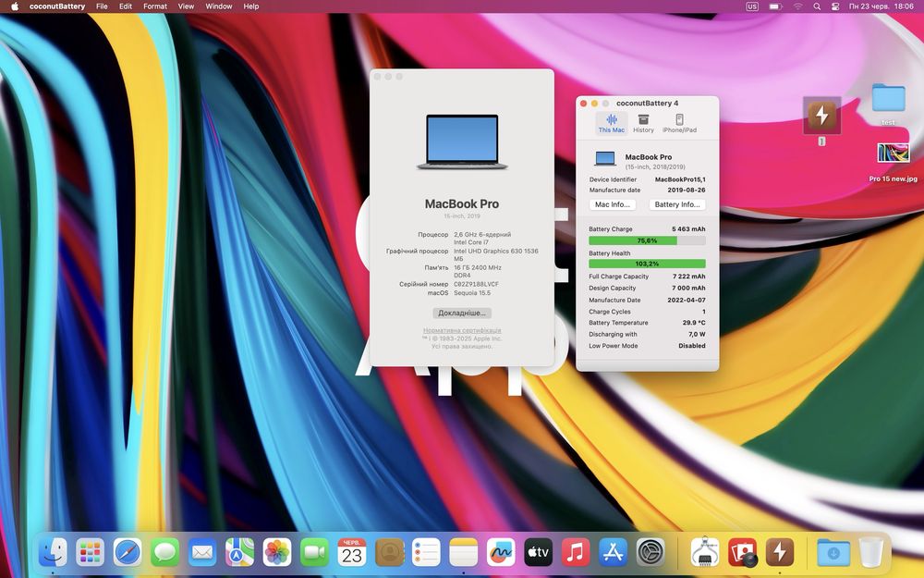The image size is (924, 578).
Task: Open System Settings from the Dock
Action: point(650,553)
